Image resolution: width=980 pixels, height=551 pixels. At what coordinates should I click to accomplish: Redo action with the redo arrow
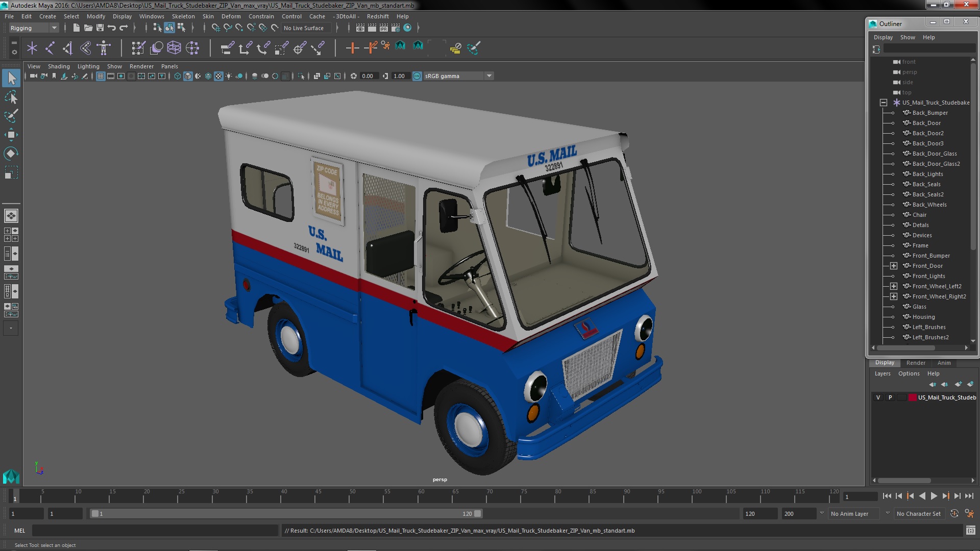124,28
